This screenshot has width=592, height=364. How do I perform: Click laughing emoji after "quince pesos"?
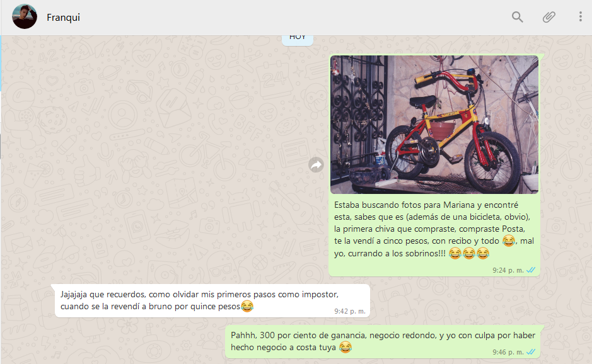tap(247, 307)
